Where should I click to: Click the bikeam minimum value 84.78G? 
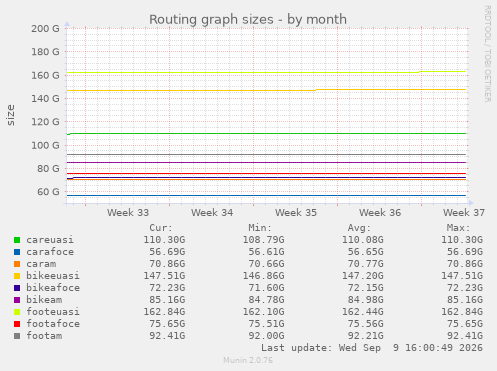pyautogui.click(x=266, y=300)
